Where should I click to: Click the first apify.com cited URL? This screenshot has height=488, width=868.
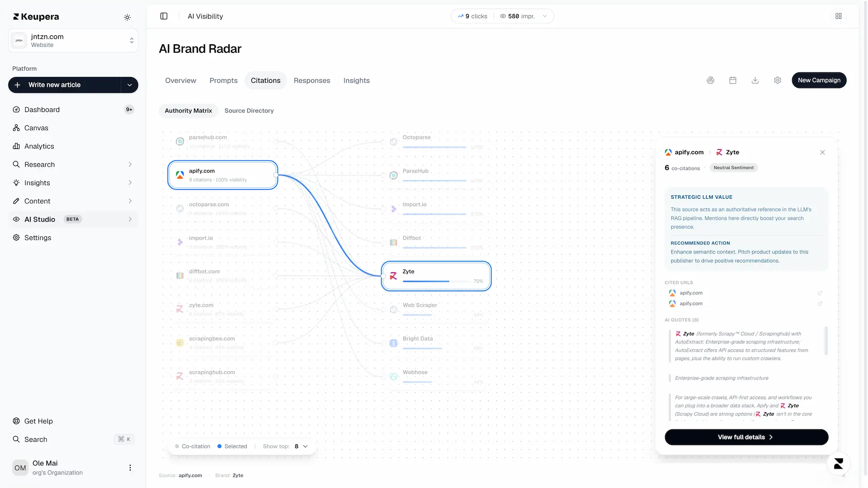691,293
